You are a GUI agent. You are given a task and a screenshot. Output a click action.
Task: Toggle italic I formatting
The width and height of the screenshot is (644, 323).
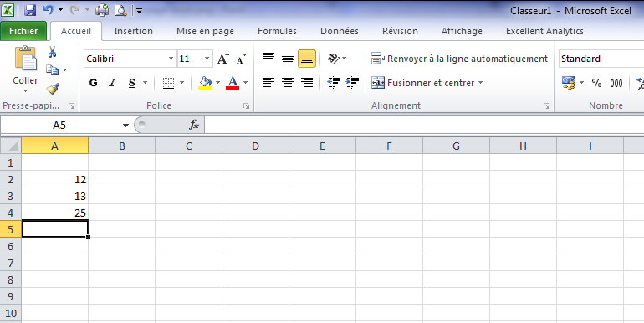click(x=112, y=83)
